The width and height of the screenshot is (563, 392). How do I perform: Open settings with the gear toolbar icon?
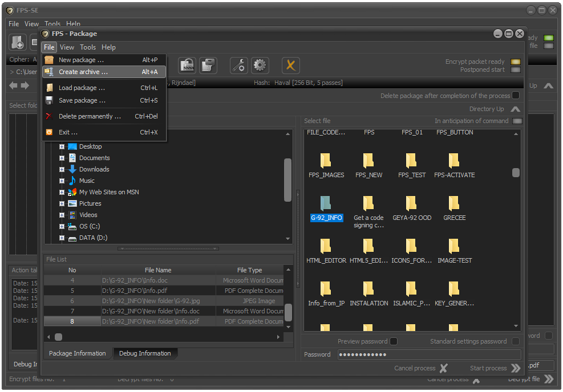click(260, 66)
